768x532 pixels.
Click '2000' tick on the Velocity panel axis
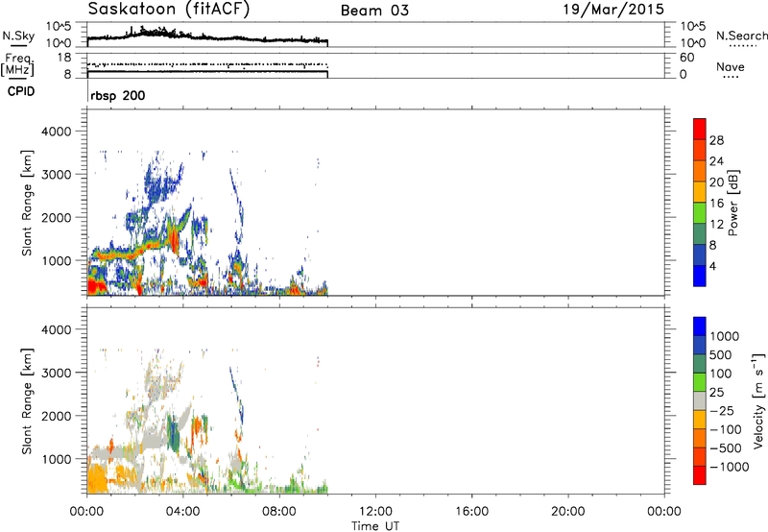(x=57, y=416)
